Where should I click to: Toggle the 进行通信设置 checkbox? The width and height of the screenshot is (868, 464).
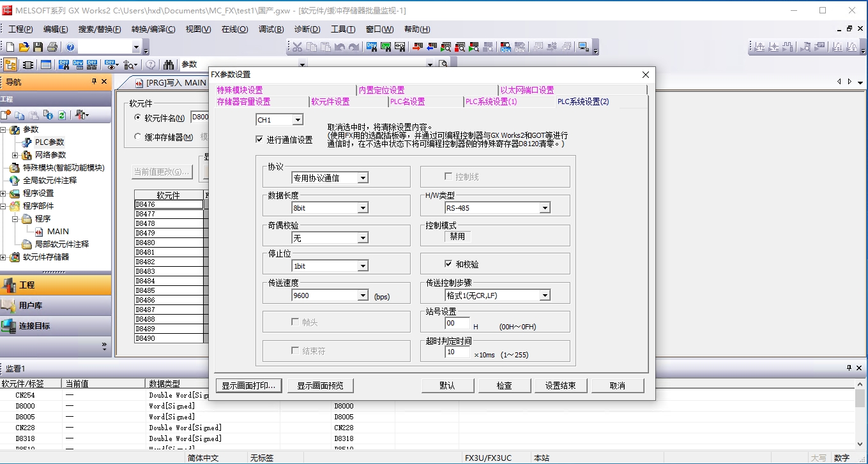click(259, 139)
